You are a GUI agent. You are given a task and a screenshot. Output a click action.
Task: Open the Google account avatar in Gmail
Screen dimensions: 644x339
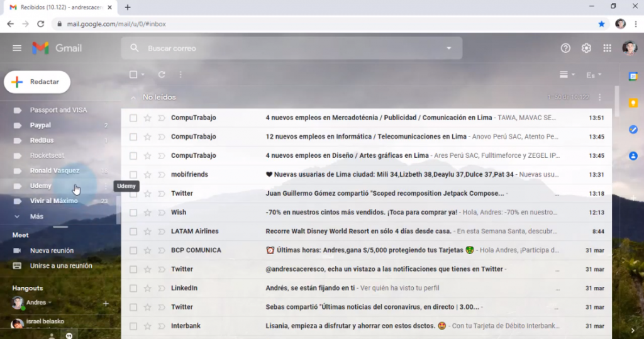pyautogui.click(x=629, y=48)
